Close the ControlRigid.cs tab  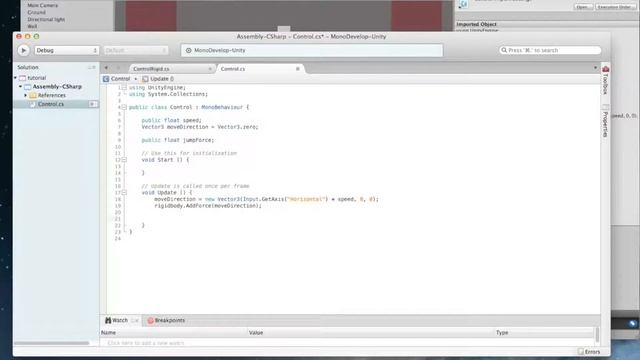210,69
